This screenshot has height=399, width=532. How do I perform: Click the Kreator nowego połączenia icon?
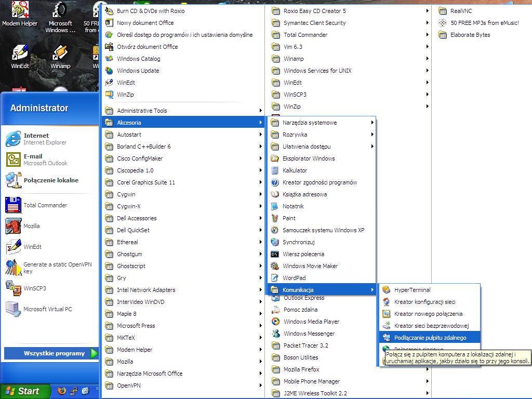pyautogui.click(x=386, y=313)
